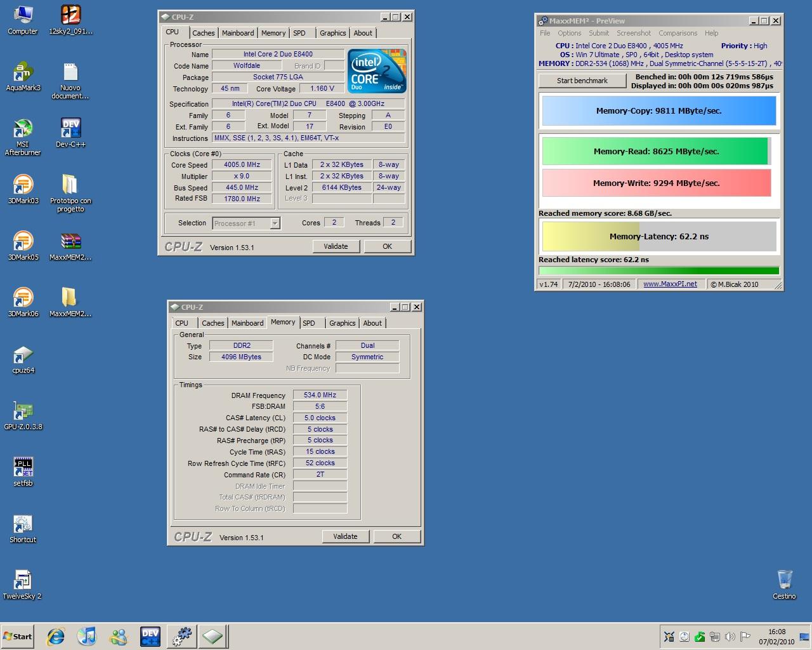
Task: Open the Computer desktop icon
Action: 23,20
